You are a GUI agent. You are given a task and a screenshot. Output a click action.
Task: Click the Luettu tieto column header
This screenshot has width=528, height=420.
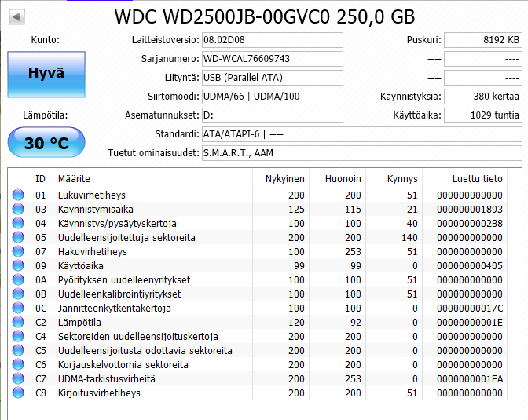[464, 179]
